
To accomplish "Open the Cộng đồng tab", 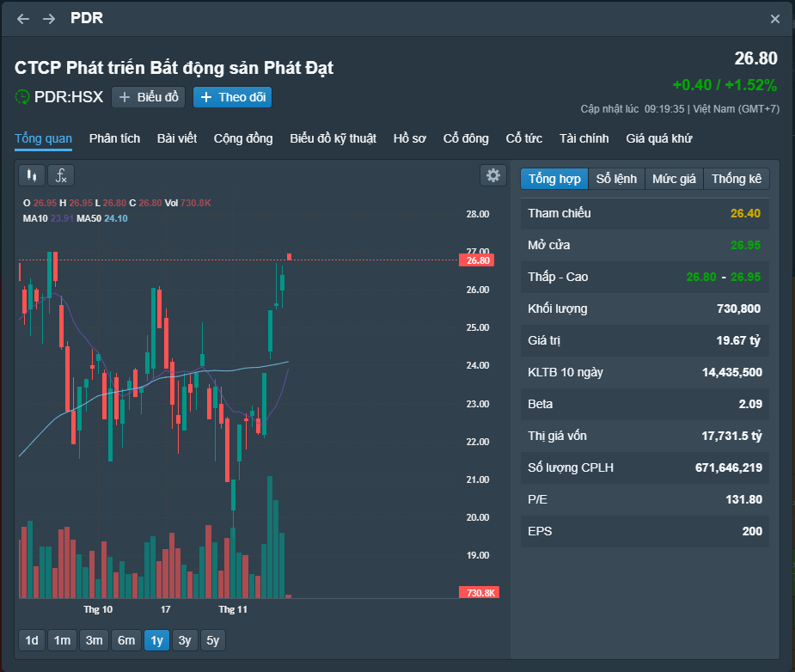I will click(243, 138).
